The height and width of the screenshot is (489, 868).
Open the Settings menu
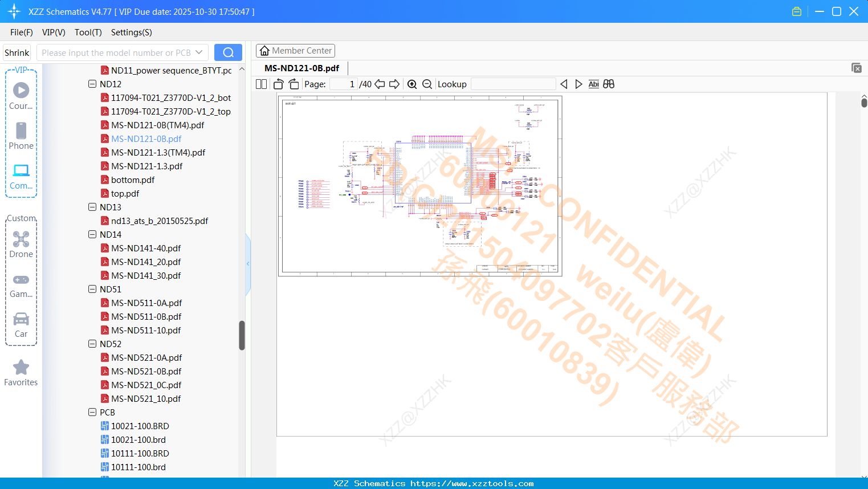(x=132, y=32)
